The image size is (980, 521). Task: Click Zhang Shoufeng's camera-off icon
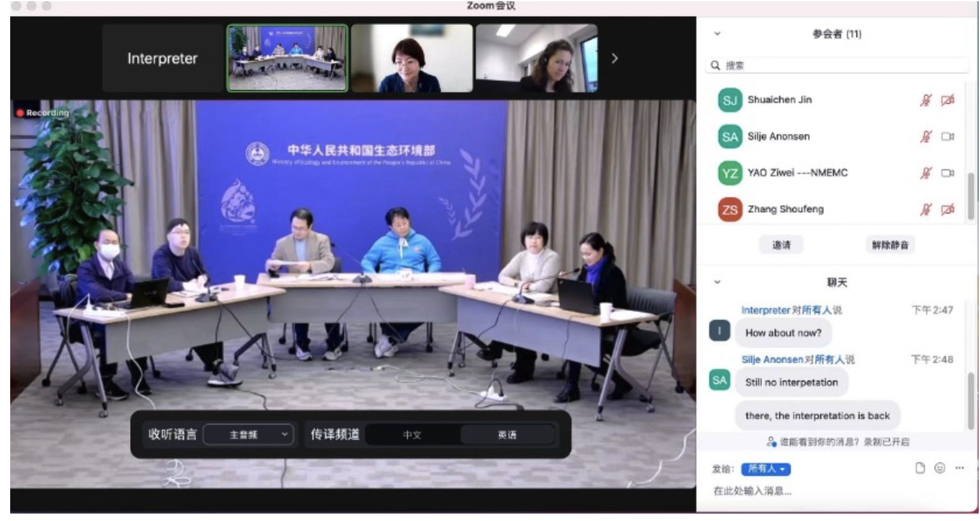pos(948,209)
